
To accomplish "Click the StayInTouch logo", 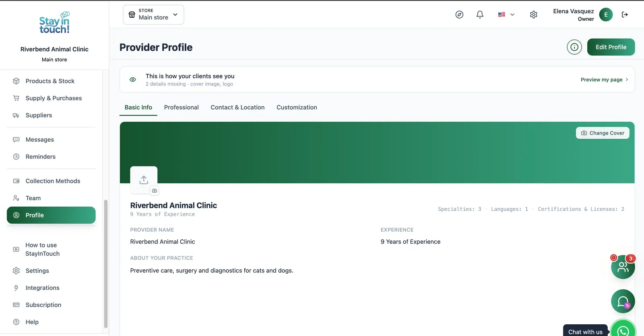I will (x=54, y=23).
